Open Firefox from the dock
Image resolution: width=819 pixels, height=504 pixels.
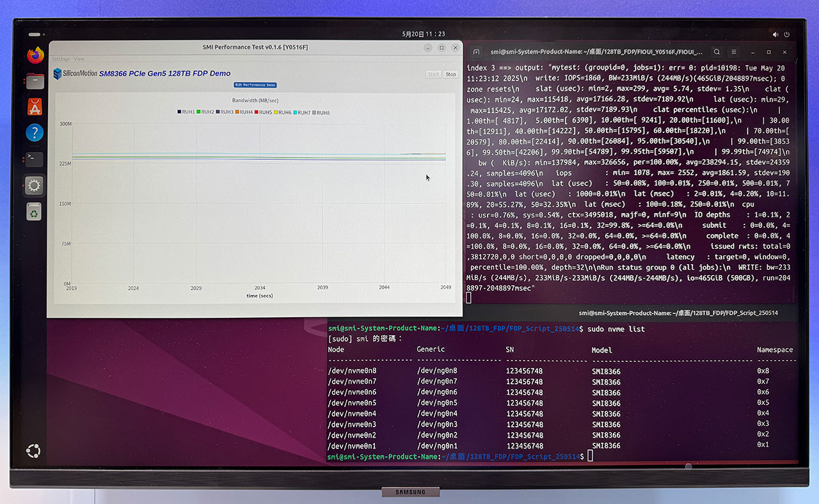[35, 55]
